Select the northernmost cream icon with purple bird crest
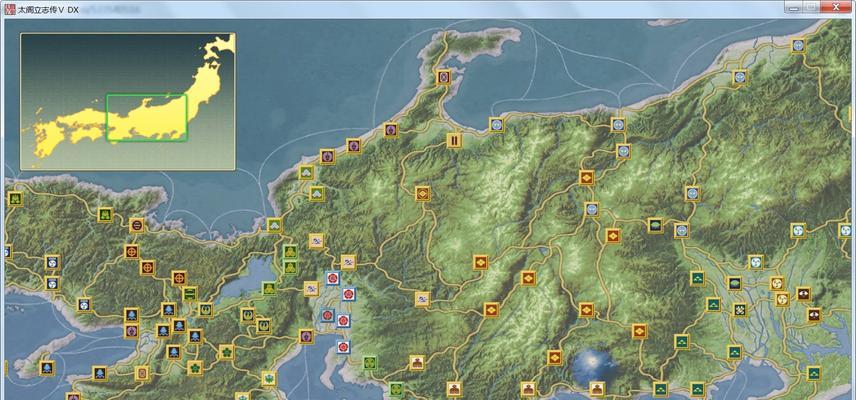856x400 pixels. (x=316, y=241)
